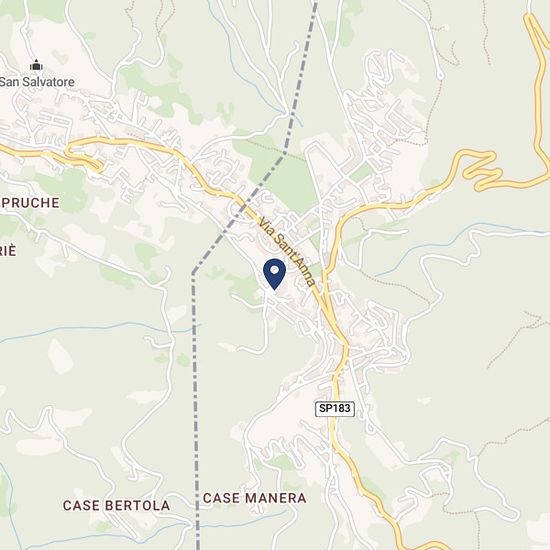Select the CASE BERTOLA locality label

pyautogui.click(x=116, y=505)
